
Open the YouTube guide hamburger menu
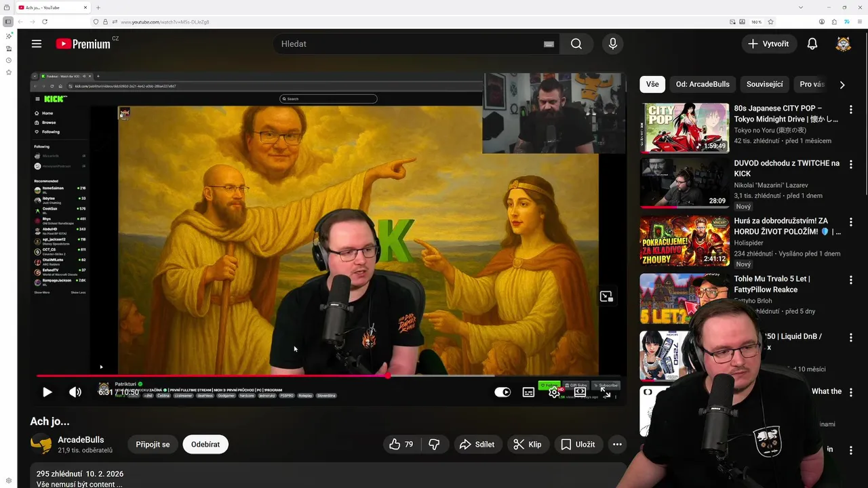37,44
